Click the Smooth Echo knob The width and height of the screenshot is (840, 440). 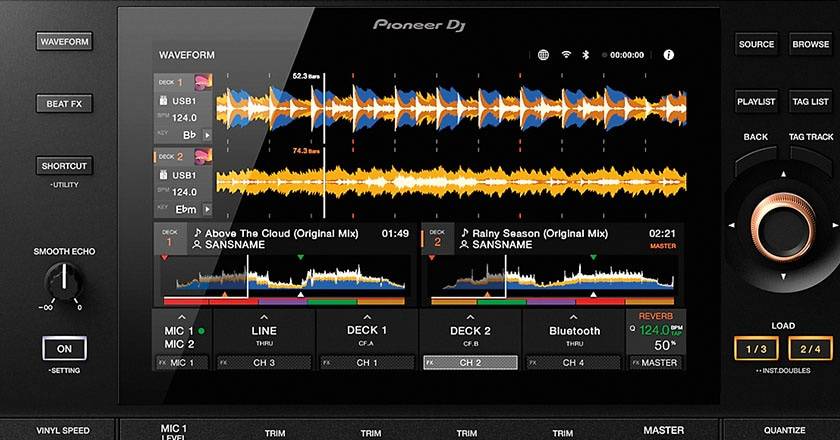[64, 281]
